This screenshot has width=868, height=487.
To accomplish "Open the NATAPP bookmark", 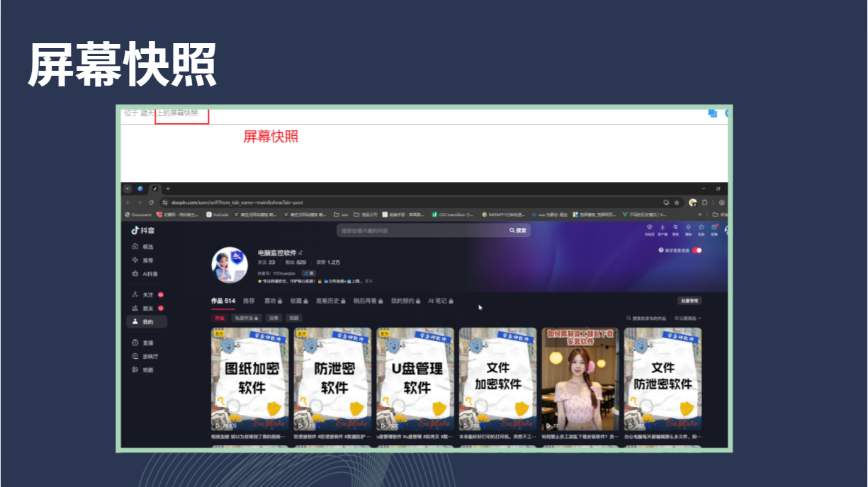I will pos(503,214).
